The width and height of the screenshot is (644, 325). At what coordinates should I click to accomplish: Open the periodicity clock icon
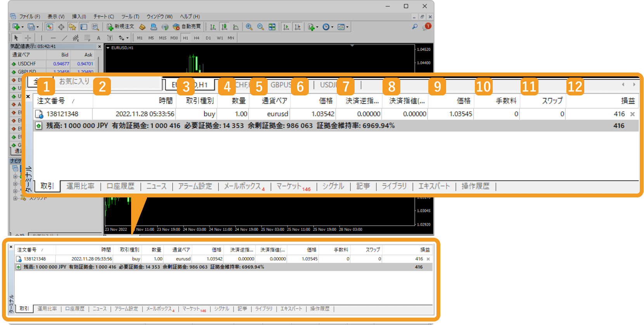point(326,27)
